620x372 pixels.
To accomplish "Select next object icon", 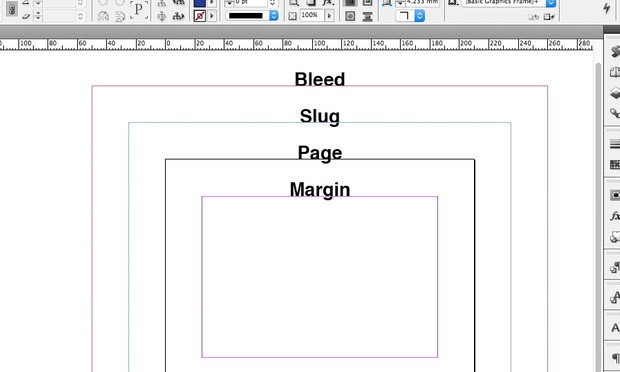I will pos(178,16).
